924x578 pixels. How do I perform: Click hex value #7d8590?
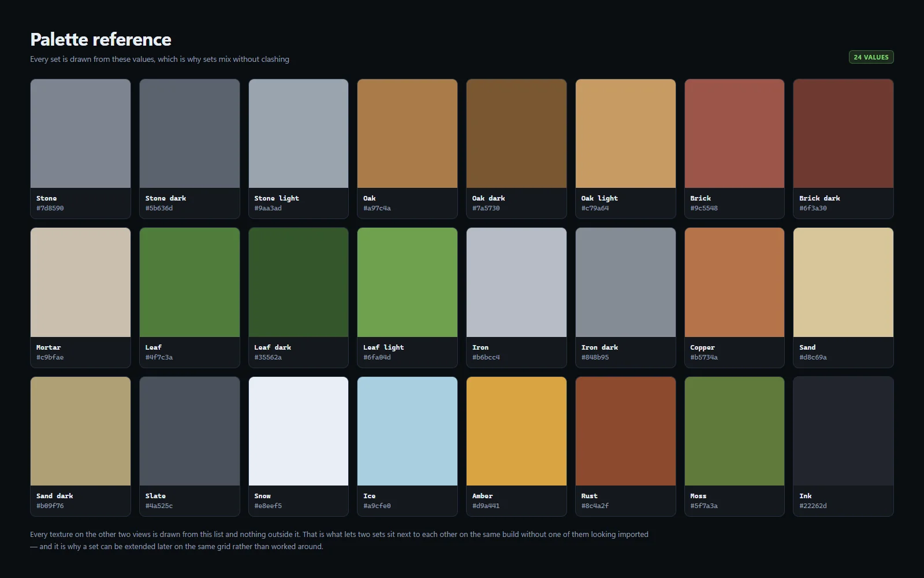coord(50,208)
